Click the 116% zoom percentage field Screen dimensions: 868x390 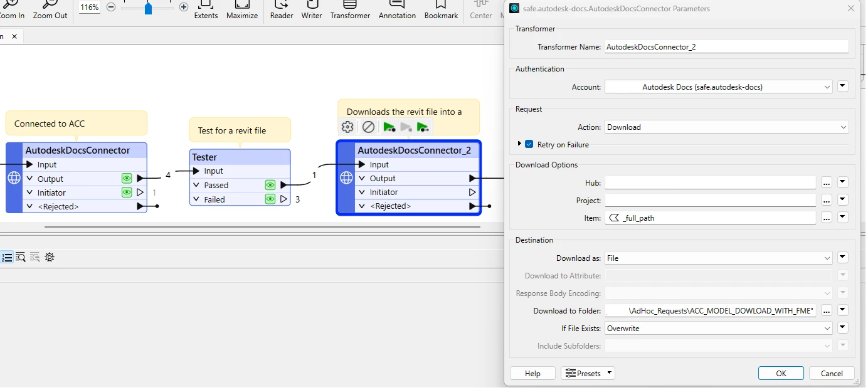[90, 8]
